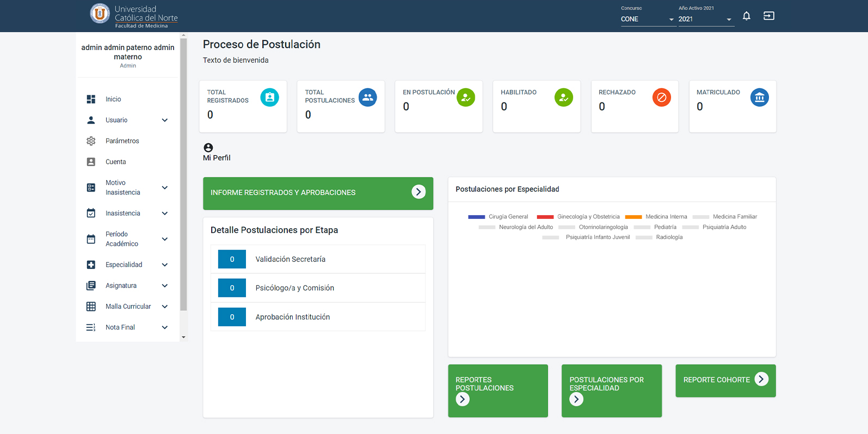Click the Rechazado red prohibition icon
The image size is (868, 434).
[661, 97]
